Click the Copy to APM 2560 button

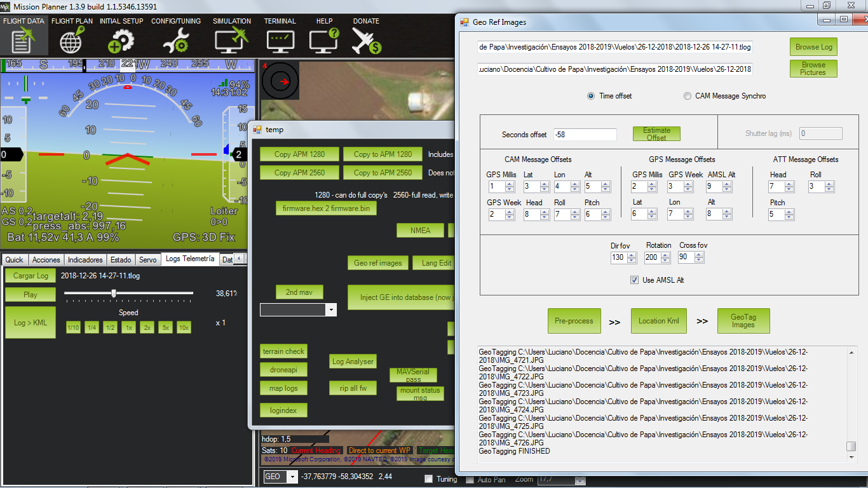tap(383, 173)
